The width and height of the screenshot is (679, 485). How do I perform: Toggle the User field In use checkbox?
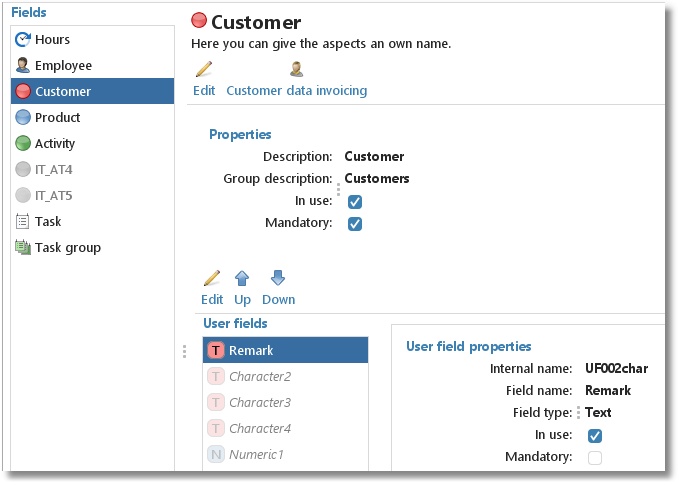point(595,436)
